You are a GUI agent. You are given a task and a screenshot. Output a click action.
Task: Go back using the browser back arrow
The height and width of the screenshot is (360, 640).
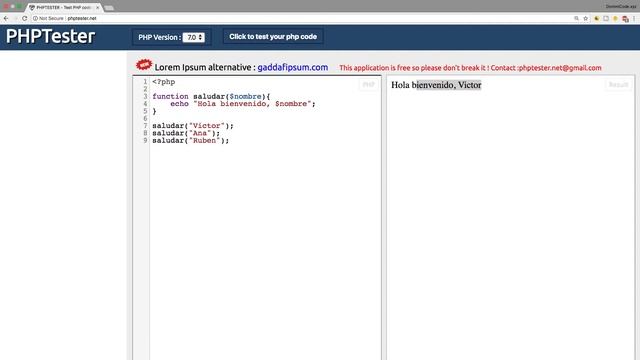[6, 18]
